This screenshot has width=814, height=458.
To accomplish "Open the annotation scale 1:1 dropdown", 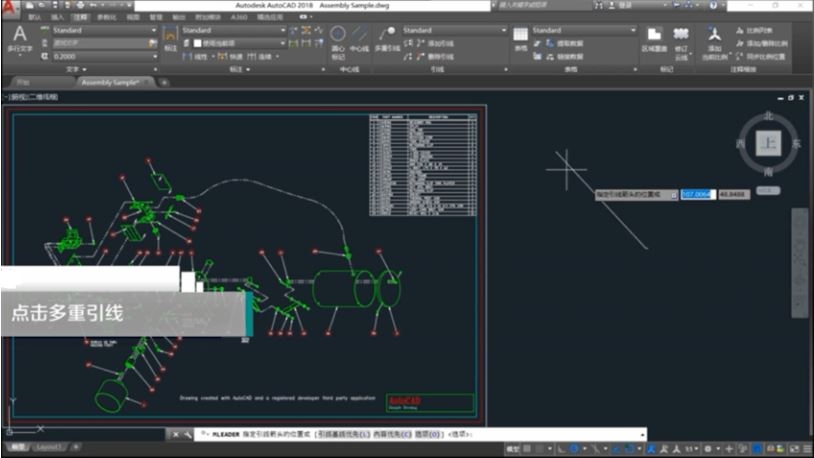I will (x=691, y=449).
